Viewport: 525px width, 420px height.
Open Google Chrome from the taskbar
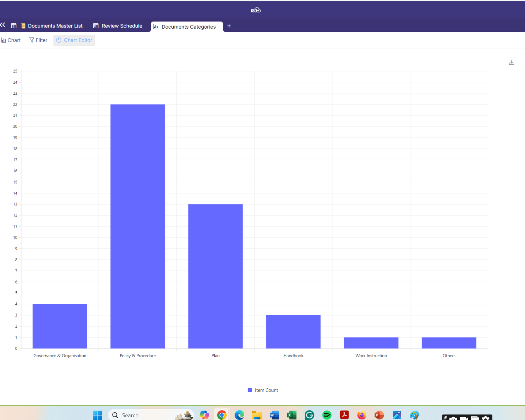tap(222, 415)
